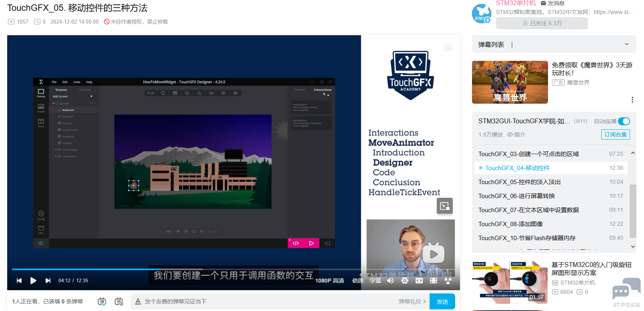This screenshot has width=644, height=311.
Task: Open the 倍速 playback speed menu
Action: (358, 281)
